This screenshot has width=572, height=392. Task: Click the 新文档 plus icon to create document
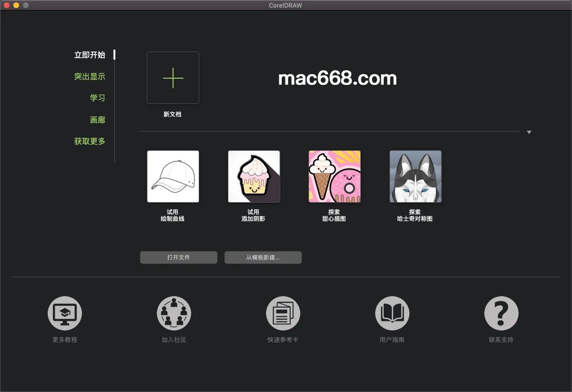tap(173, 78)
